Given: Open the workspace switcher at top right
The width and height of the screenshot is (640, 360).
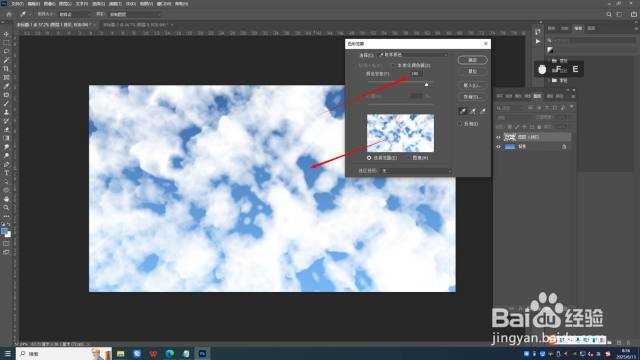Looking at the screenshot, I should click(x=620, y=14).
